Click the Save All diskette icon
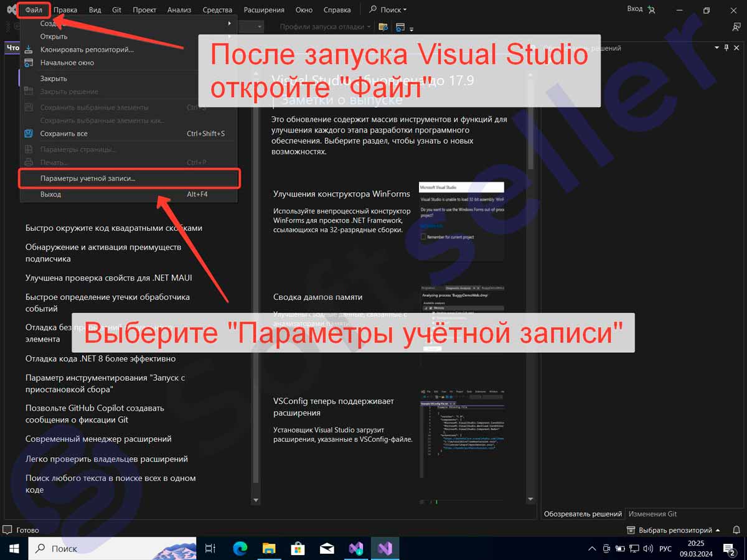 (29, 133)
